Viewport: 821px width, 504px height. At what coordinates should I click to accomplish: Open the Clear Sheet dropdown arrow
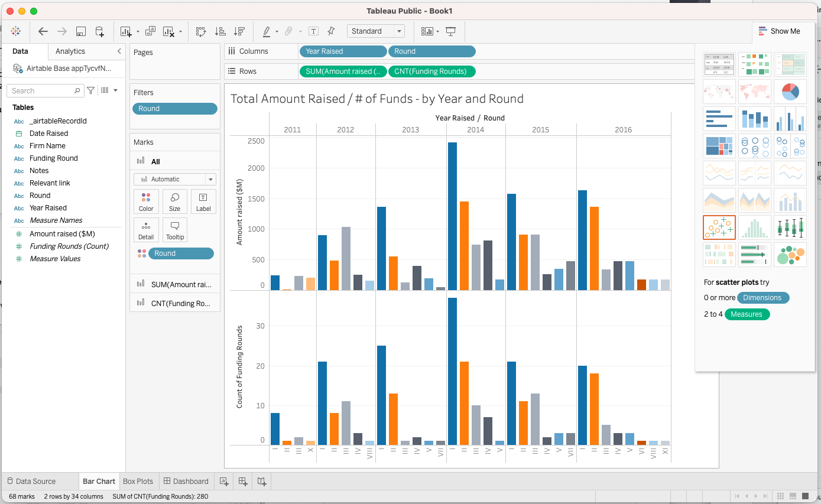181,32
